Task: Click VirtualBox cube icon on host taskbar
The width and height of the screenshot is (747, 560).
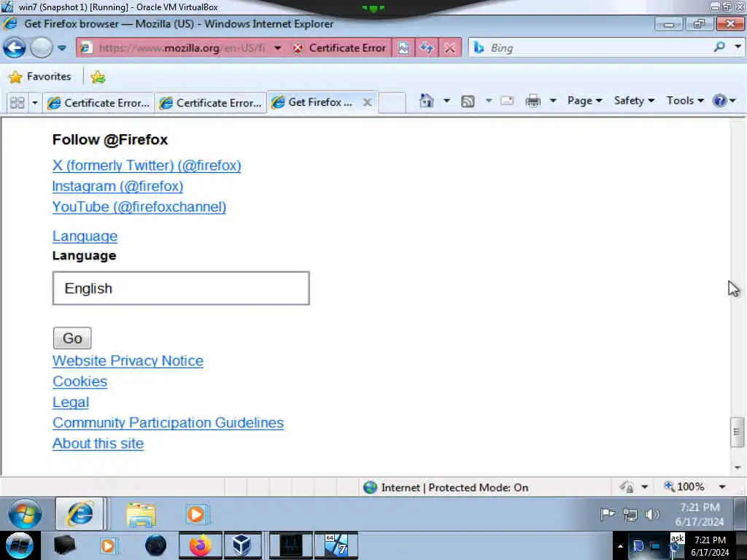Action: [x=242, y=545]
